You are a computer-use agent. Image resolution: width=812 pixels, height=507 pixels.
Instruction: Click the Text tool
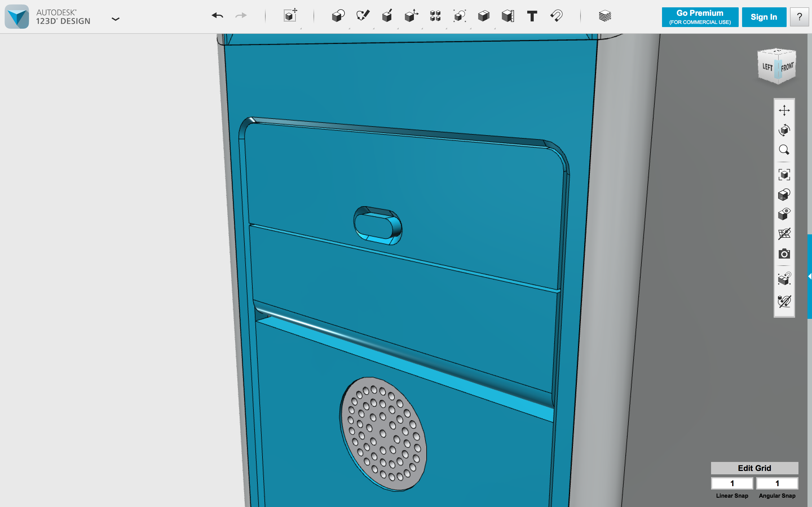tap(532, 16)
